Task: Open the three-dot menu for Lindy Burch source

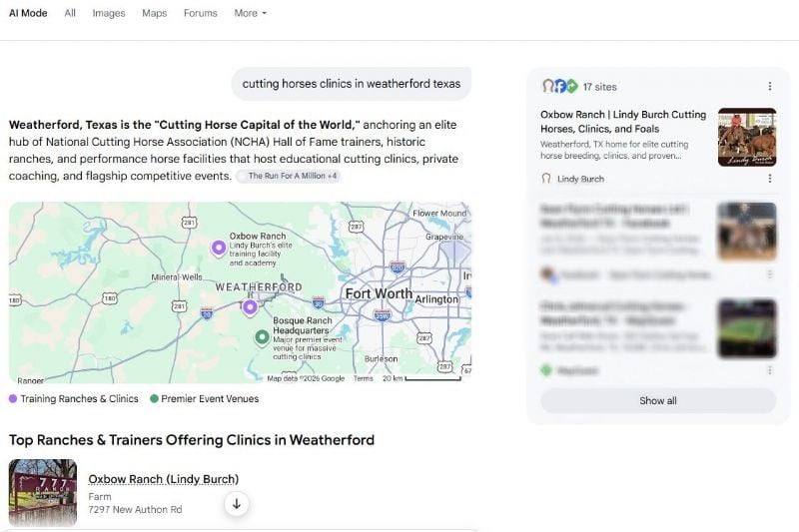Action: pyautogui.click(x=769, y=179)
